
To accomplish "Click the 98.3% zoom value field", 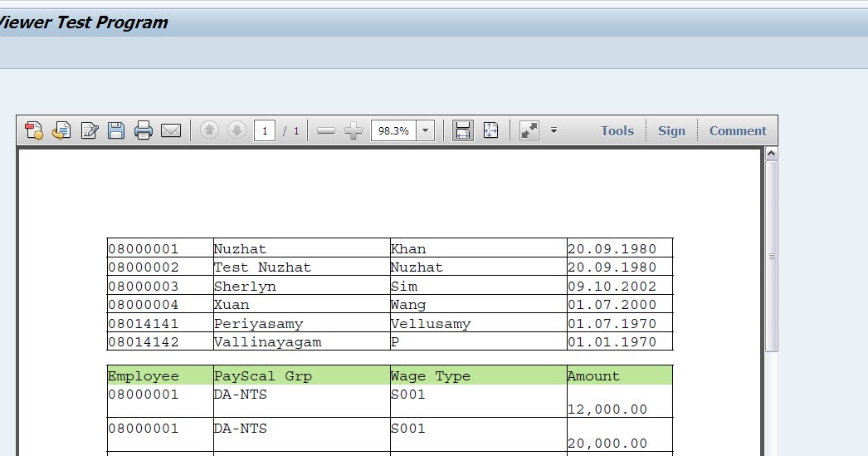I will pyautogui.click(x=393, y=130).
